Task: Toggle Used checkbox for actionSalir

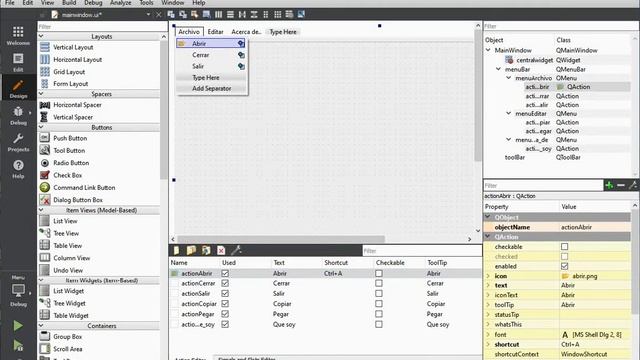Action: point(225,293)
